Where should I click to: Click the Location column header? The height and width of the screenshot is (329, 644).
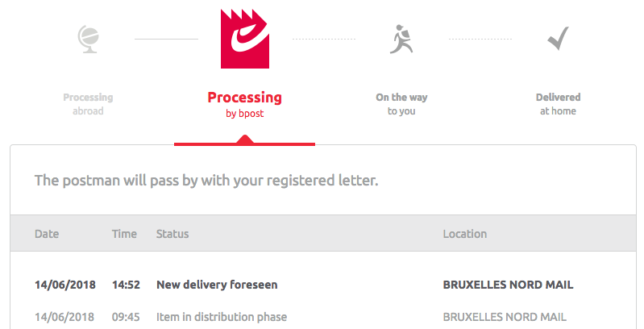(464, 234)
